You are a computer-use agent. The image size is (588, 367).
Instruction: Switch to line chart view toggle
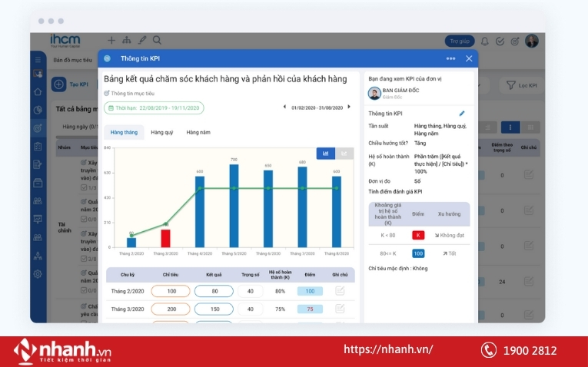(x=345, y=154)
